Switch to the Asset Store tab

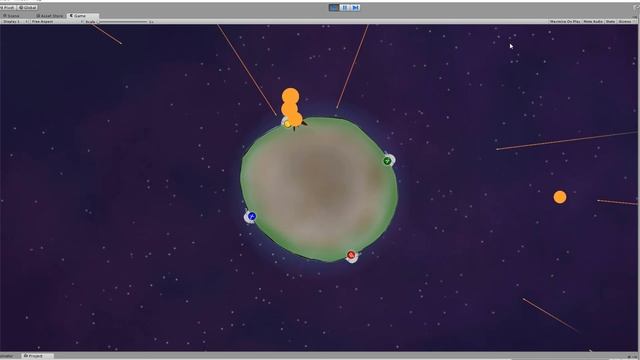pyautogui.click(x=49, y=16)
